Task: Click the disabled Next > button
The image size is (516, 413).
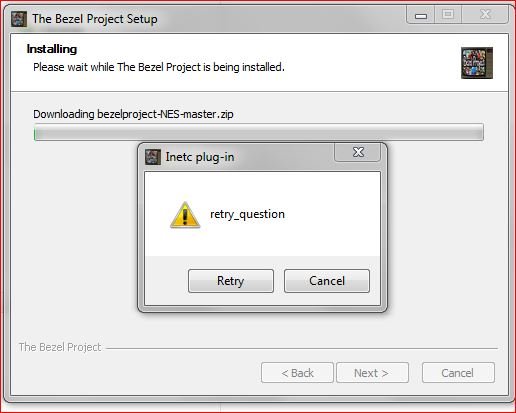Action: tap(372, 373)
